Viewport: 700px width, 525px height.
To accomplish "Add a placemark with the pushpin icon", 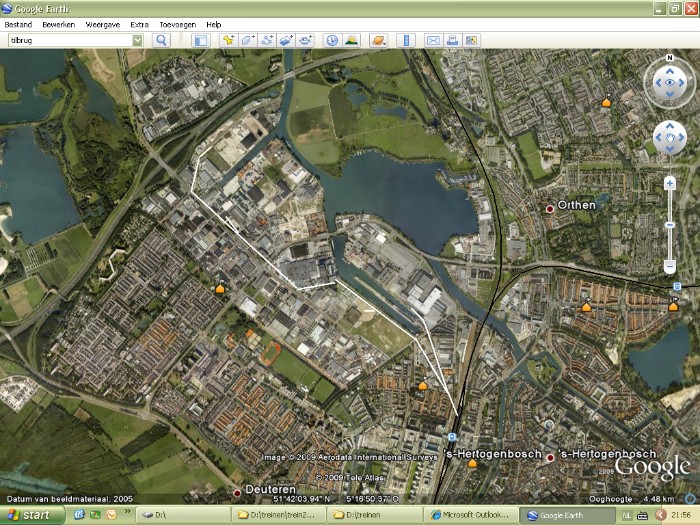I will [x=228, y=40].
